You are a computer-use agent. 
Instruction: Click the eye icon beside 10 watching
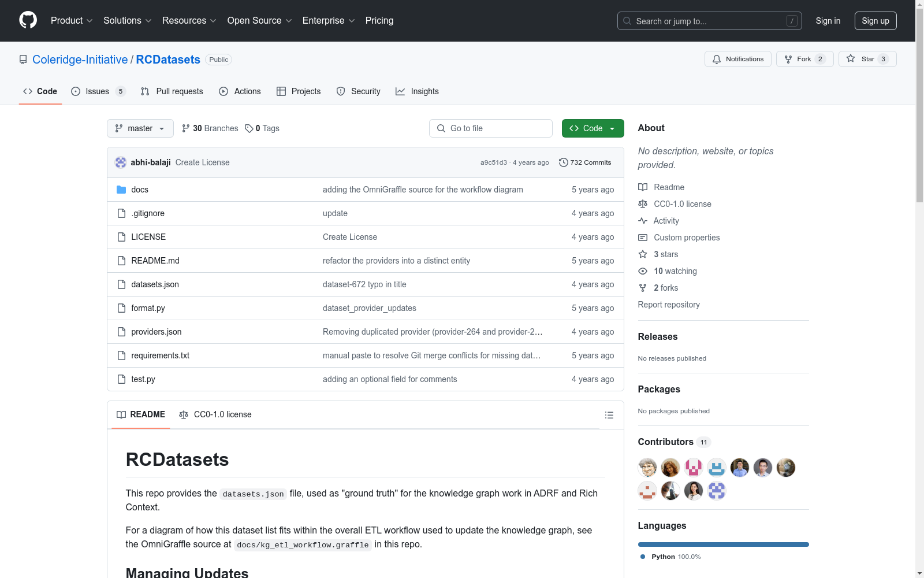(643, 271)
